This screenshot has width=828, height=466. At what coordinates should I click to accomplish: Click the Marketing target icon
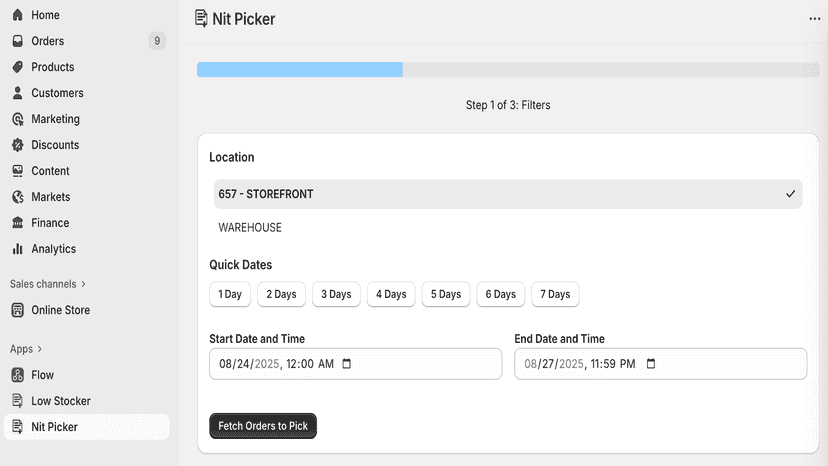17,119
